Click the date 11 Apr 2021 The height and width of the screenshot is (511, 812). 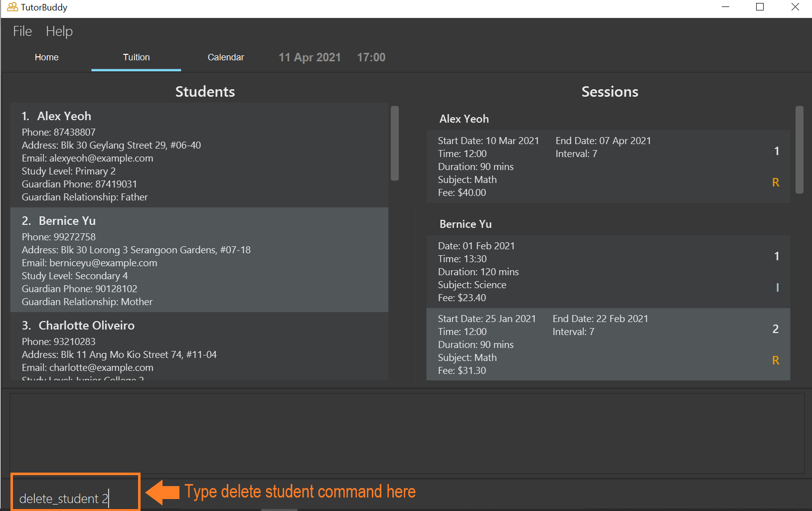point(310,57)
